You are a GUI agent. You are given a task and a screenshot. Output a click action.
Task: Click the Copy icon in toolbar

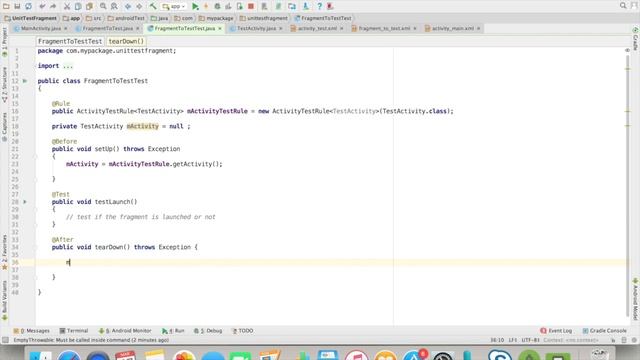point(78,6)
